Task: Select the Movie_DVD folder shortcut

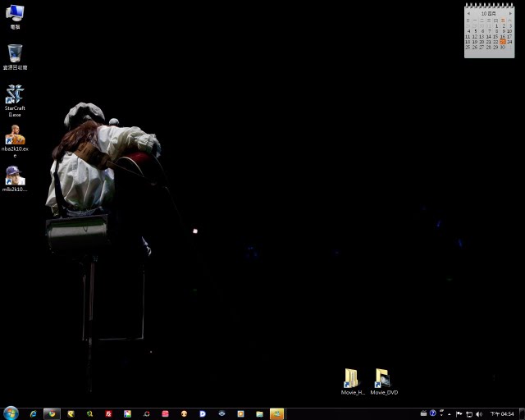Action: 384,381
